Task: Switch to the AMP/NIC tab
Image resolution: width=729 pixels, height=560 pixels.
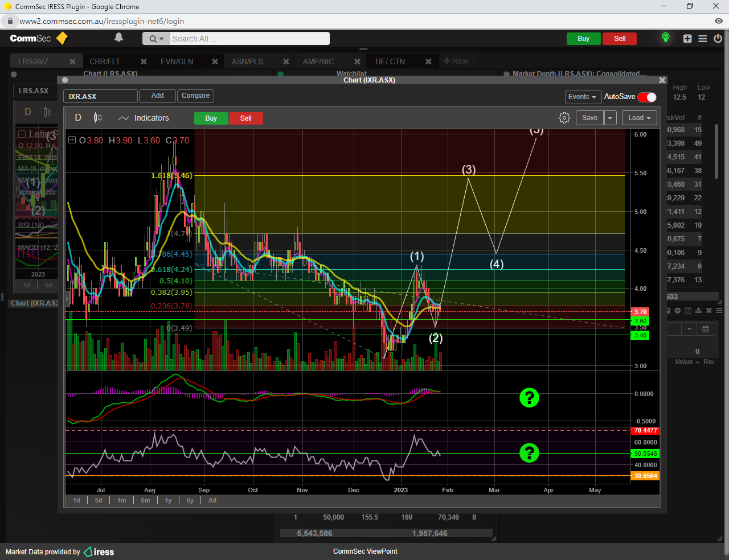Action: click(x=318, y=61)
